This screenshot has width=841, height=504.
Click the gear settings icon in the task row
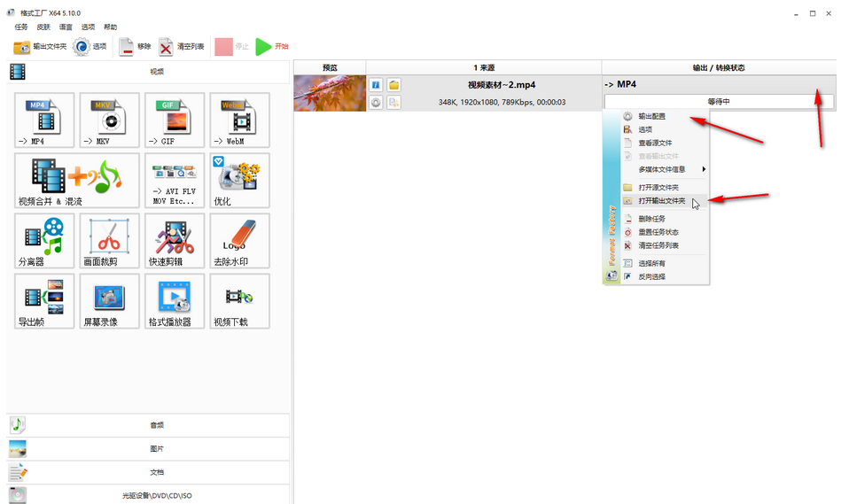(x=376, y=103)
